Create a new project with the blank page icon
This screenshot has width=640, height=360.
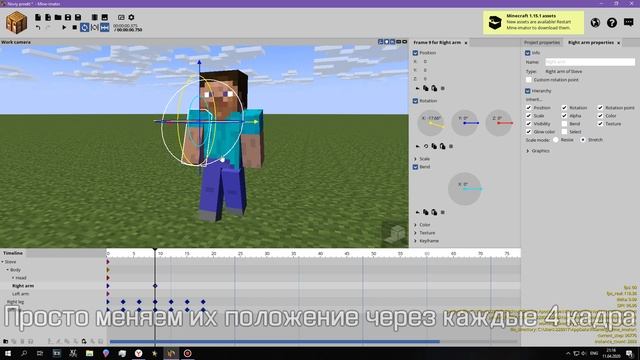(38, 18)
